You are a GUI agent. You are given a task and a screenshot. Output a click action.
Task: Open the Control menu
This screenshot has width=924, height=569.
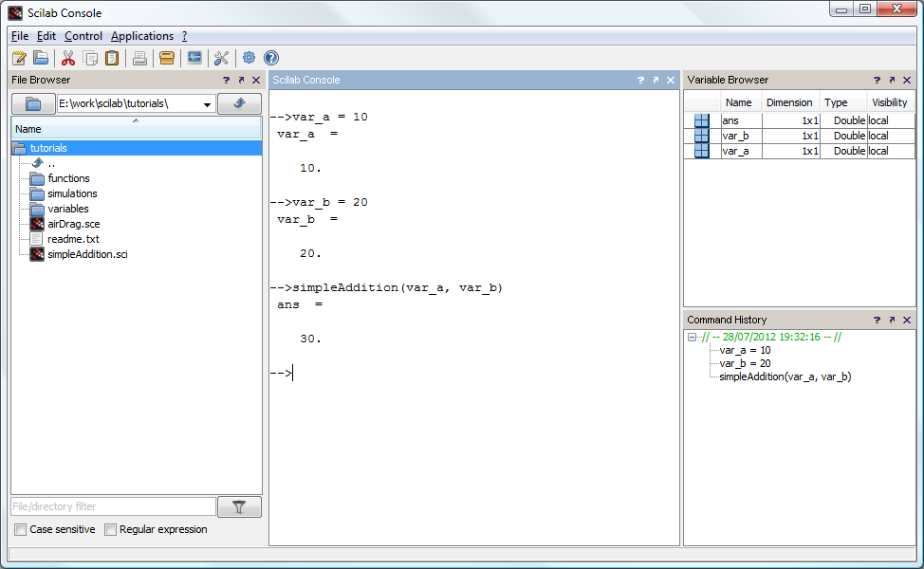[x=83, y=36]
